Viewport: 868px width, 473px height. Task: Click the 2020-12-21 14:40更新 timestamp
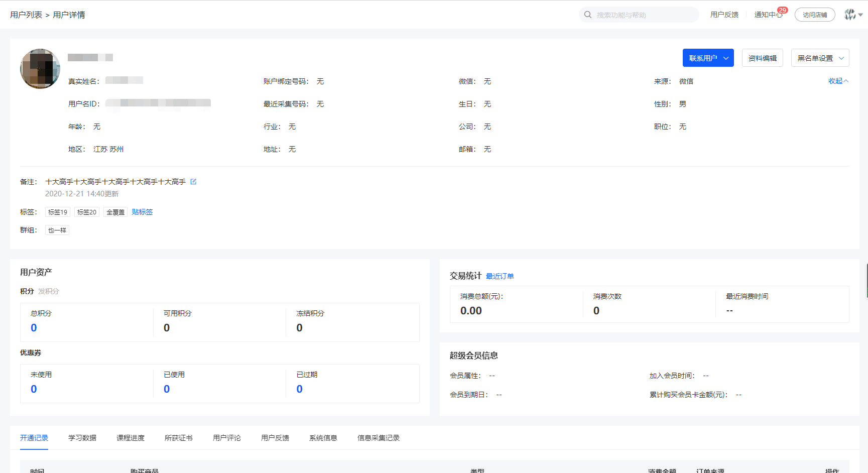tap(82, 194)
